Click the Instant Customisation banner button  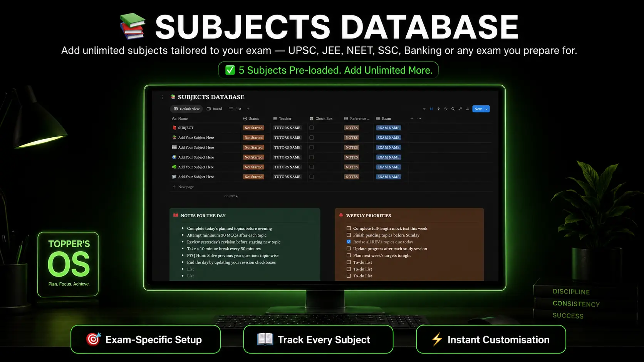click(x=491, y=339)
